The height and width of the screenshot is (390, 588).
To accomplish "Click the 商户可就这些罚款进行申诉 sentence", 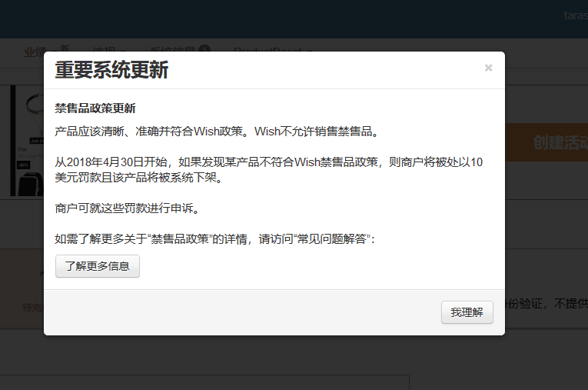I will pyautogui.click(x=127, y=208).
